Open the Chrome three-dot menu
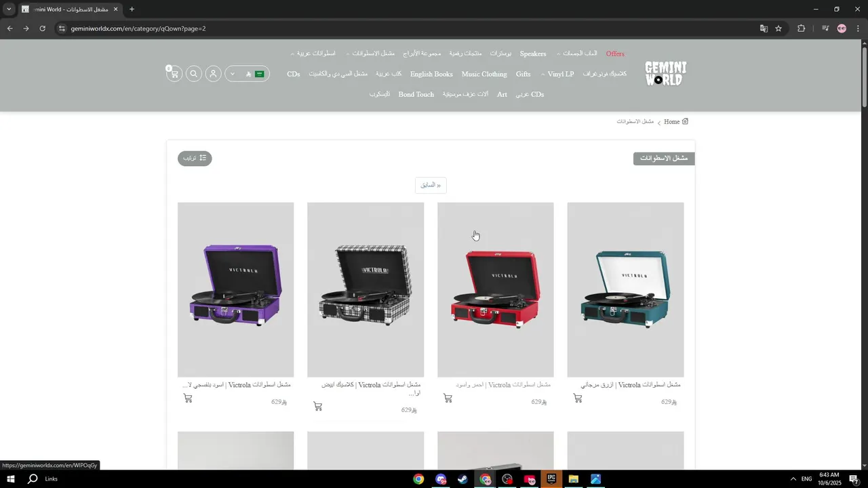868x488 pixels. click(858, 28)
